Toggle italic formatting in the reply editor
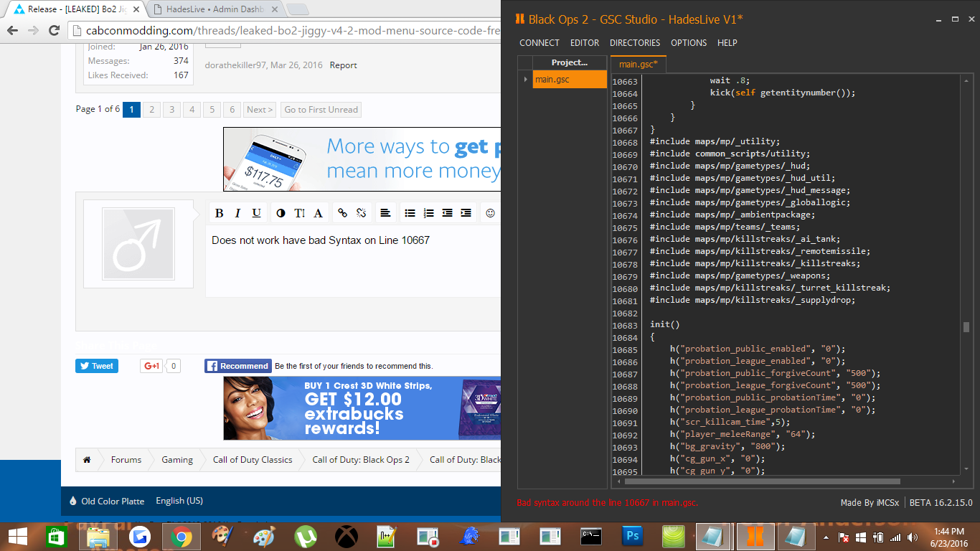The height and width of the screenshot is (551, 980). click(x=238, y=213)
